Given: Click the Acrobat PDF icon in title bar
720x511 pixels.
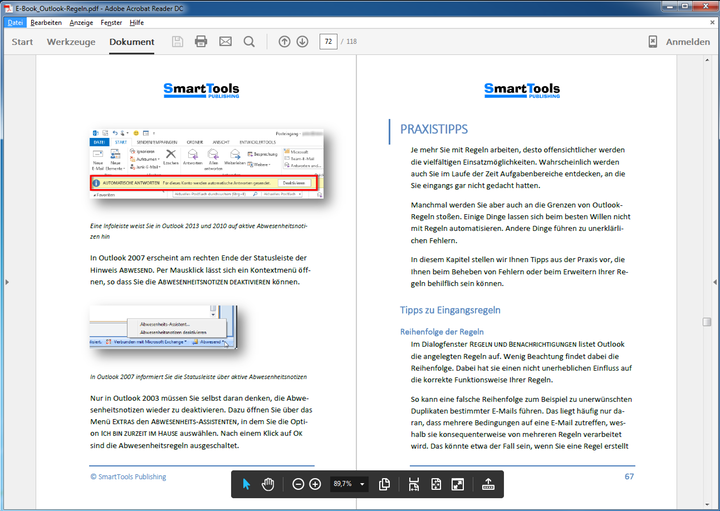Looking at the screenshot, I should tap(9, 8).
